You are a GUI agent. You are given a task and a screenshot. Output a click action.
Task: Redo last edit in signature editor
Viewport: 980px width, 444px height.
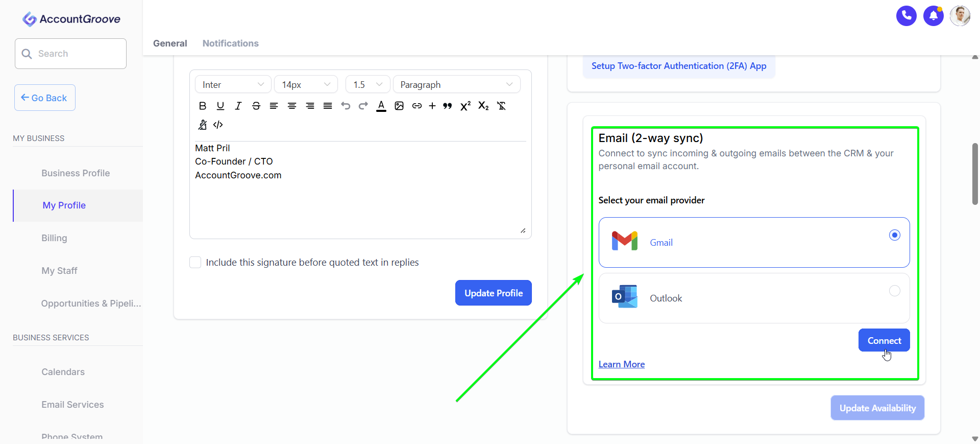click(363, 106)
